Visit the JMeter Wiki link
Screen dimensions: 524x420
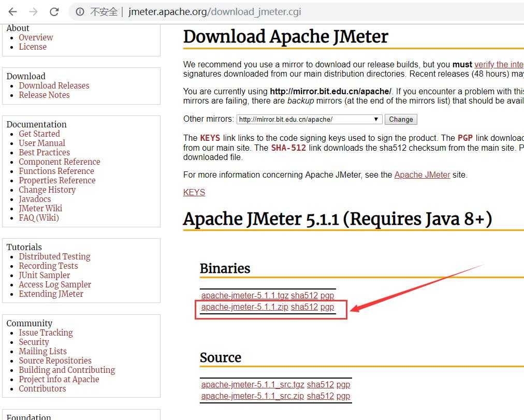point(40,209)
